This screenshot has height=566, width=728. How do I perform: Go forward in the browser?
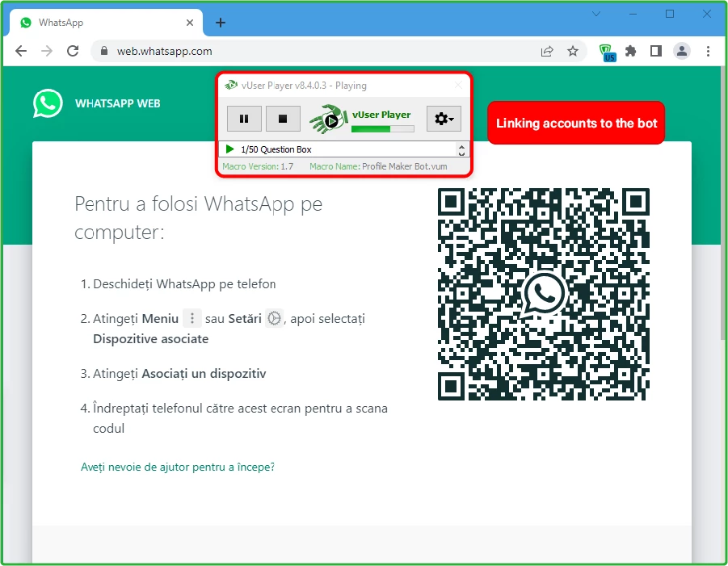pyautogui.click(x=47, y=51)
